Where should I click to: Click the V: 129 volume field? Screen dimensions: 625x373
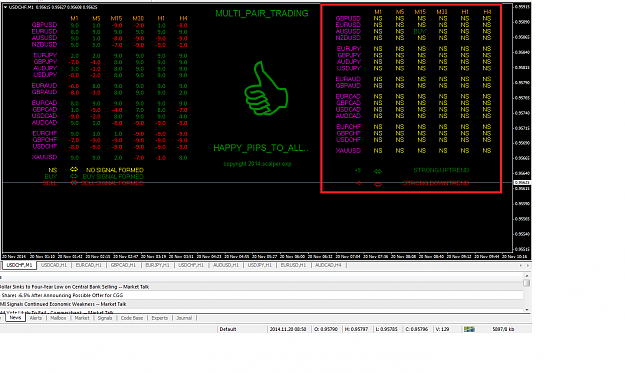point(442,329)
